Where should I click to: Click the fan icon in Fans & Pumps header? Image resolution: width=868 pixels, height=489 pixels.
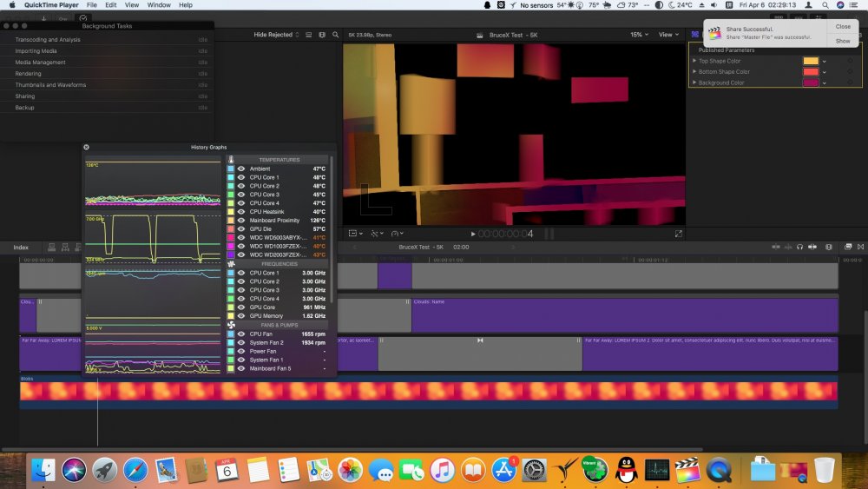click(x=232, y=325)
